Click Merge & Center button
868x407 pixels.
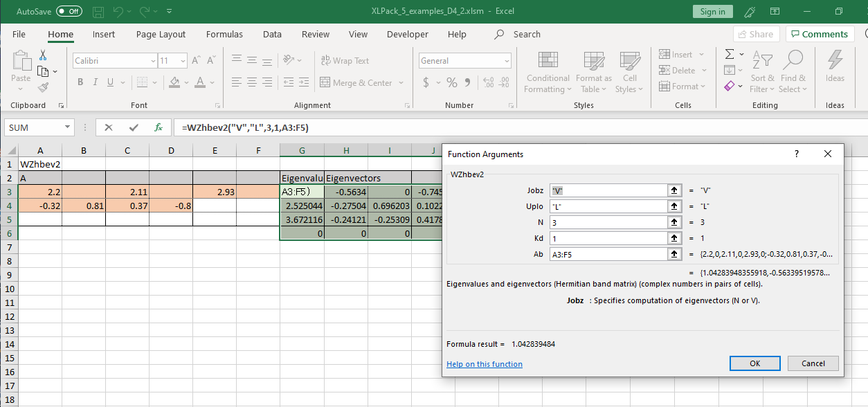point(357,82)
